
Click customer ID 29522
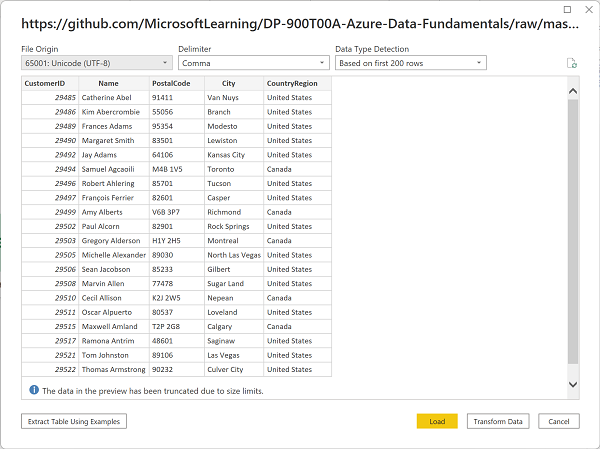coord(50,369)
